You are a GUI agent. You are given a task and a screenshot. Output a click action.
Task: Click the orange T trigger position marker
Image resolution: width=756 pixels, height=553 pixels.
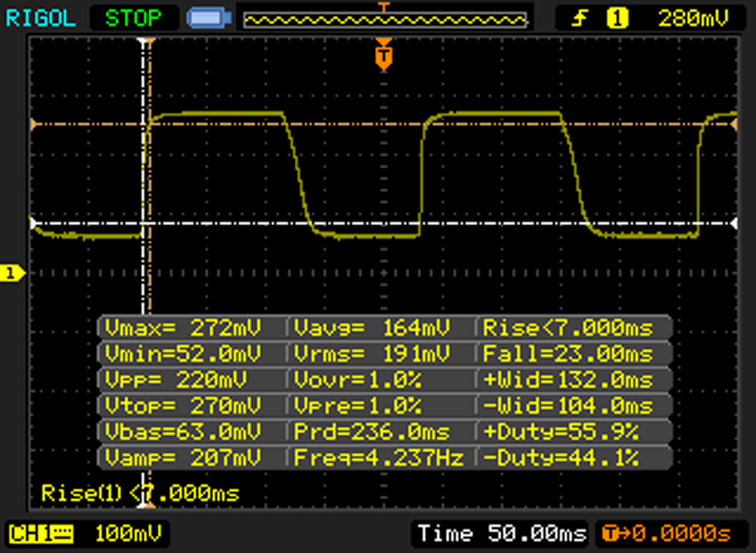[x=383, y=58]
